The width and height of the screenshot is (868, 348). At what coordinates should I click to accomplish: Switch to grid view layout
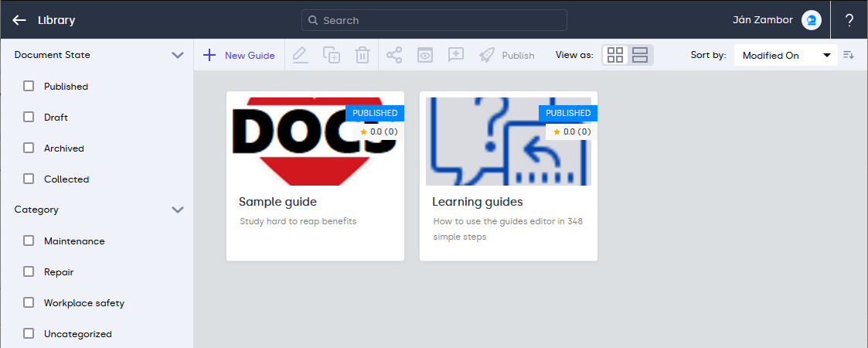(x=615, y=55)
